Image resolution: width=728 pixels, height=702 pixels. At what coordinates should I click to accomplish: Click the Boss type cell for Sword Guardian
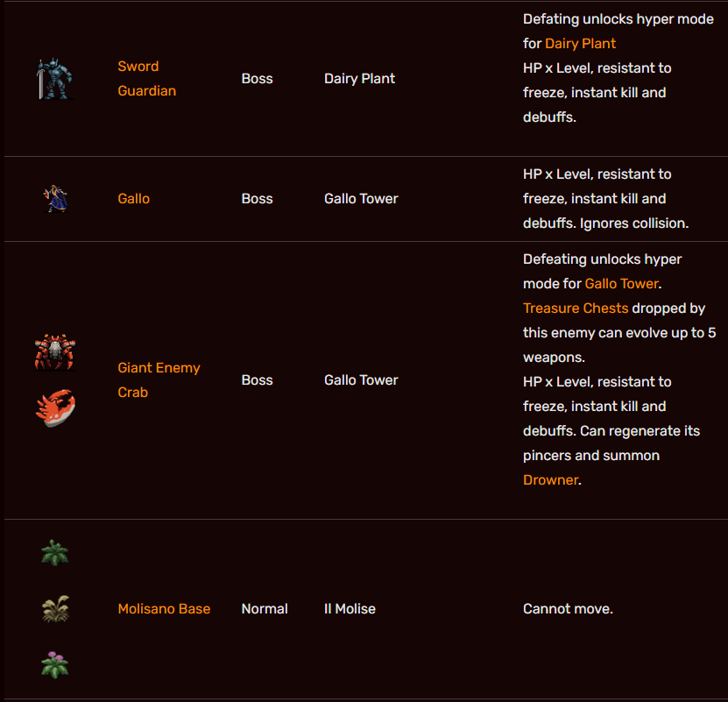point(257,79)
